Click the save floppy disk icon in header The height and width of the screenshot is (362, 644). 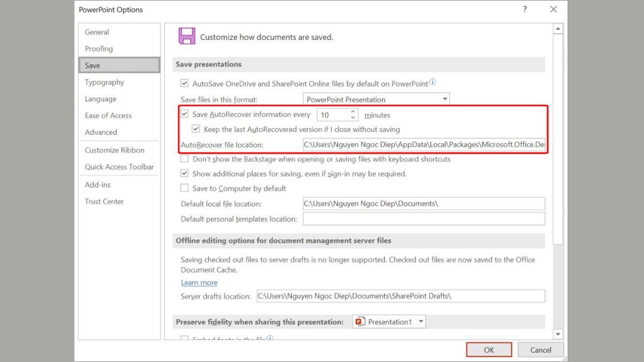pyautogui.click(x=187, y=36)
